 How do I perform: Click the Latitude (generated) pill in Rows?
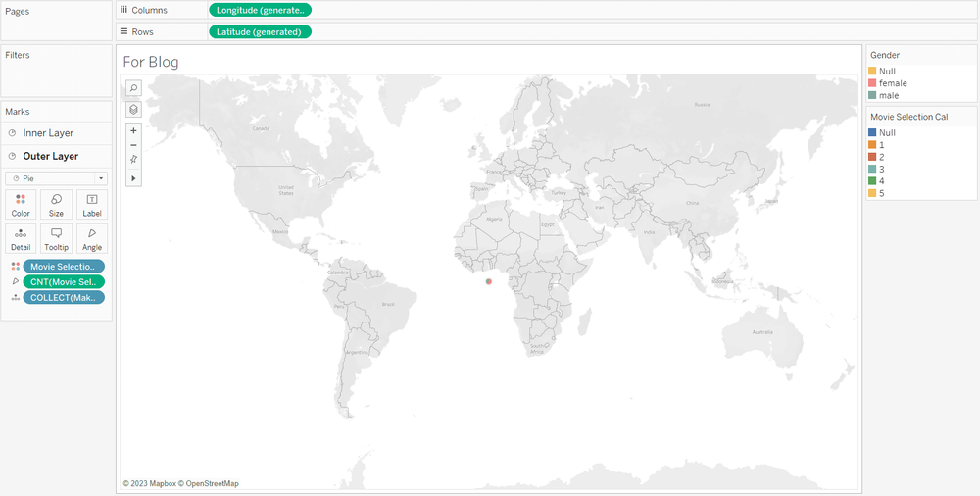(260, 31)
